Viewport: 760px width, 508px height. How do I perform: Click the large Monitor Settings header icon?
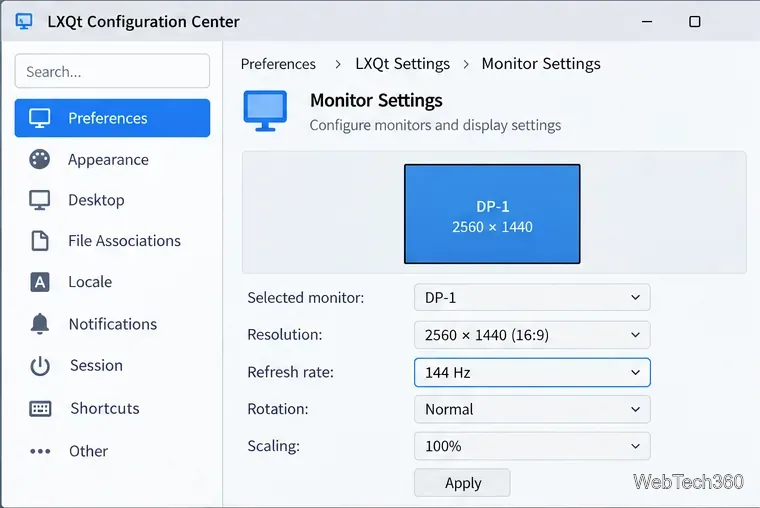point(265,111)
